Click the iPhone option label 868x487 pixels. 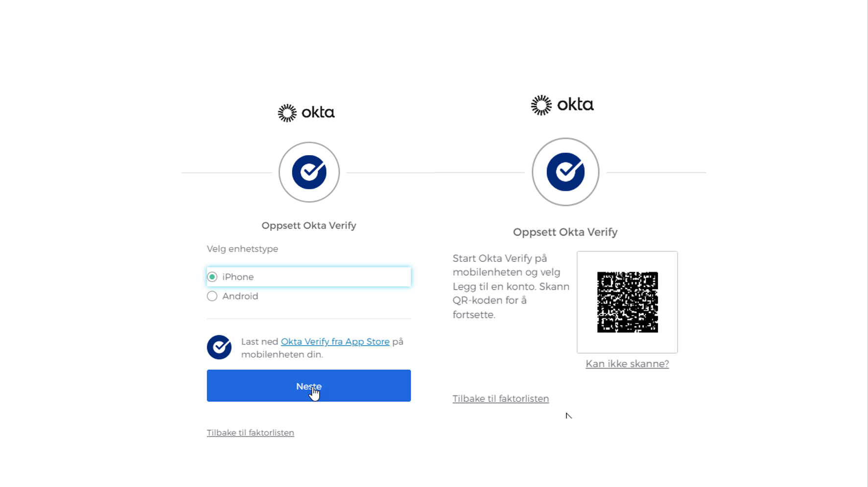238,277
